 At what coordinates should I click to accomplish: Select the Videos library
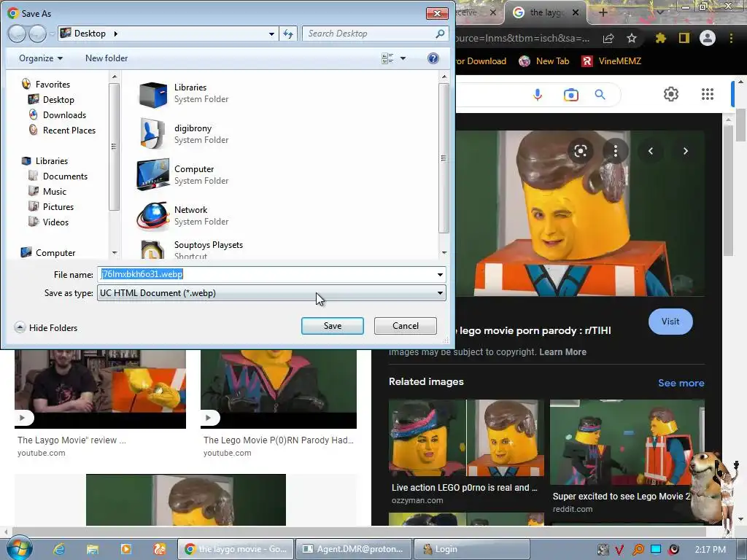click(x=48, y=222)
